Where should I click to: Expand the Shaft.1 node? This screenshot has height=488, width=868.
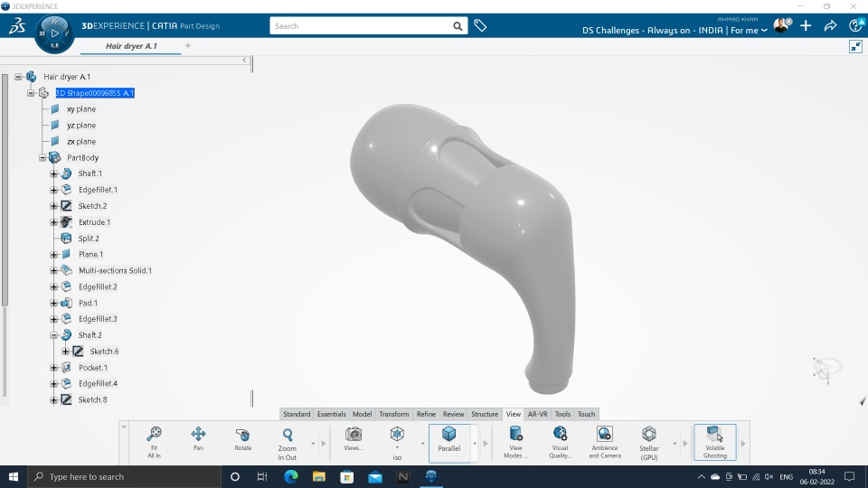pyautogui.click(x=53, y=174)
